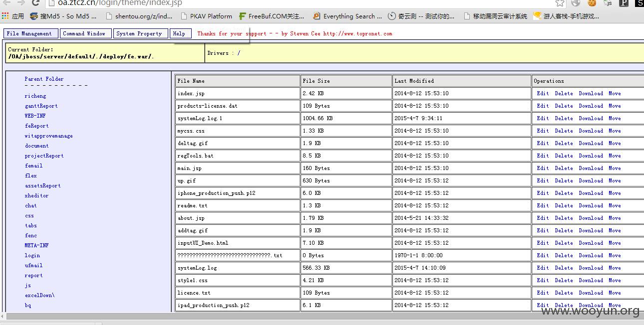Go to Parent Folder
This screenshot has width=644, height=325.
click(44, 79)
